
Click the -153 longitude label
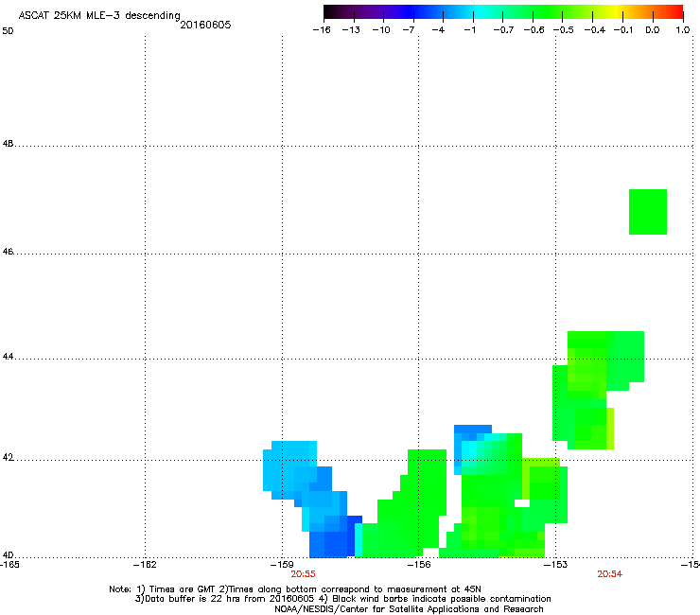pos(556,565)
